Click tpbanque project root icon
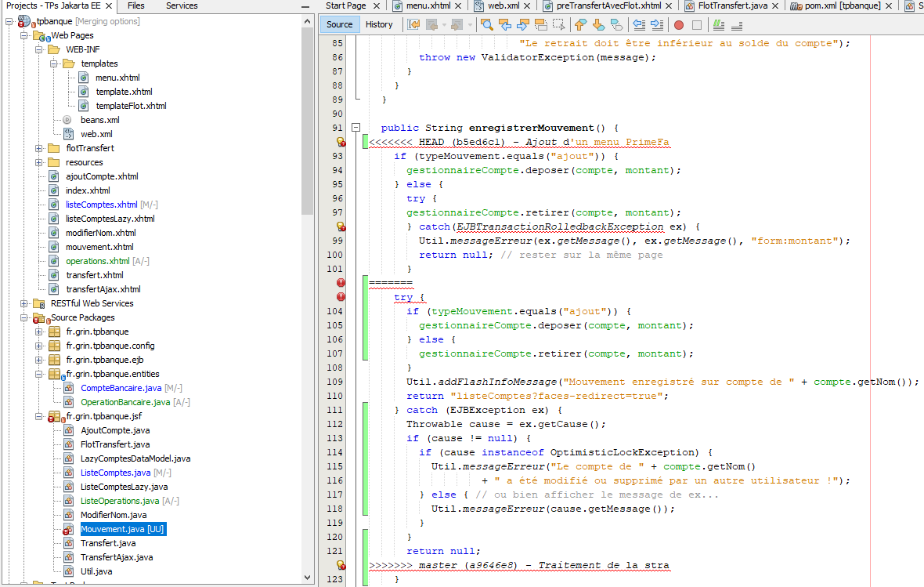 [24, 21]
